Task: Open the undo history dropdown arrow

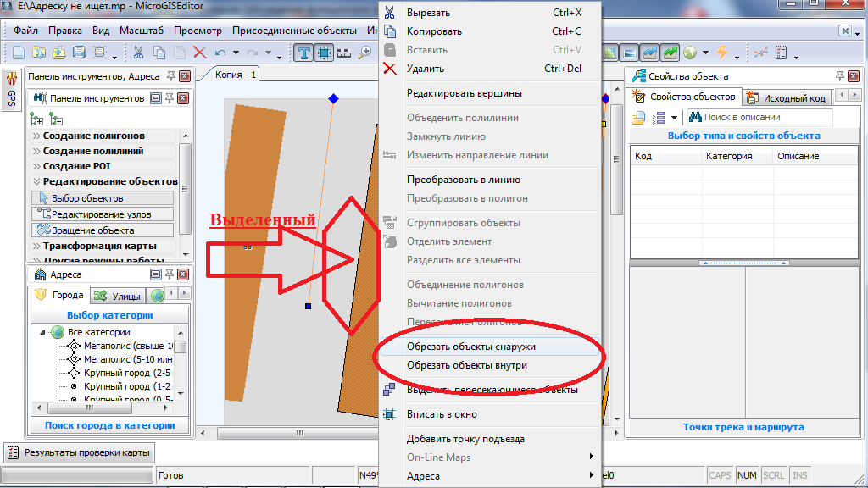Action: tap(236, 54)
